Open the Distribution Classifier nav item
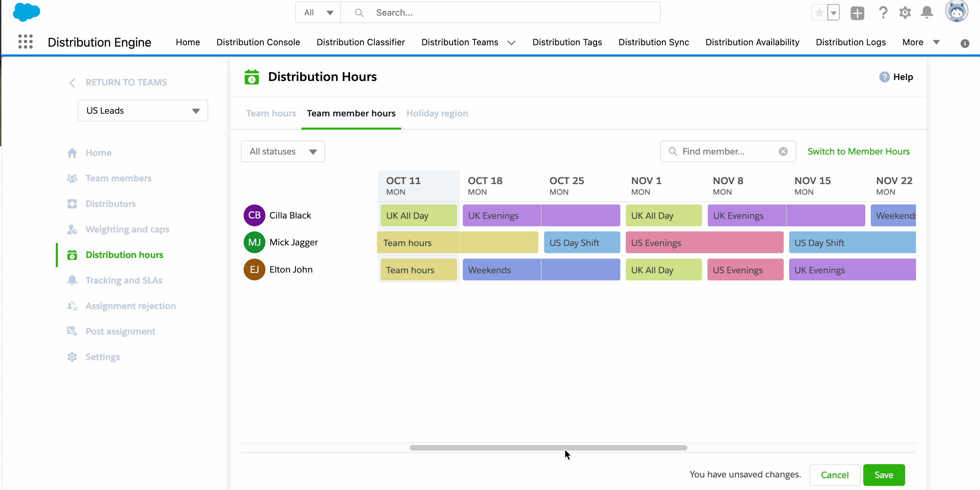This screenshot has height=490, width=980. click(360, 42)
